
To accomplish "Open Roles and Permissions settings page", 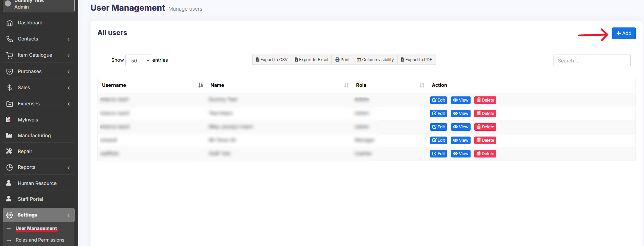I will pyautogui.click(x=40, y=240).
